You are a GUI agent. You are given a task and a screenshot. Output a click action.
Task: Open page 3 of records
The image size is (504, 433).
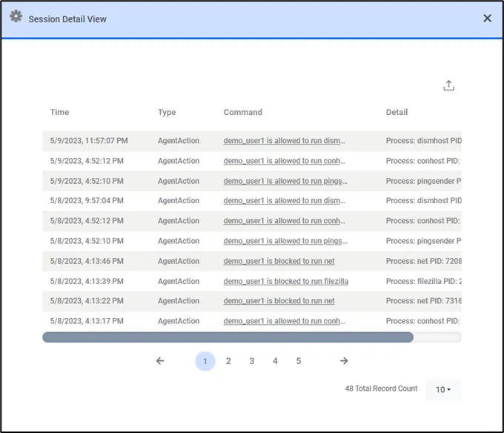252,361
